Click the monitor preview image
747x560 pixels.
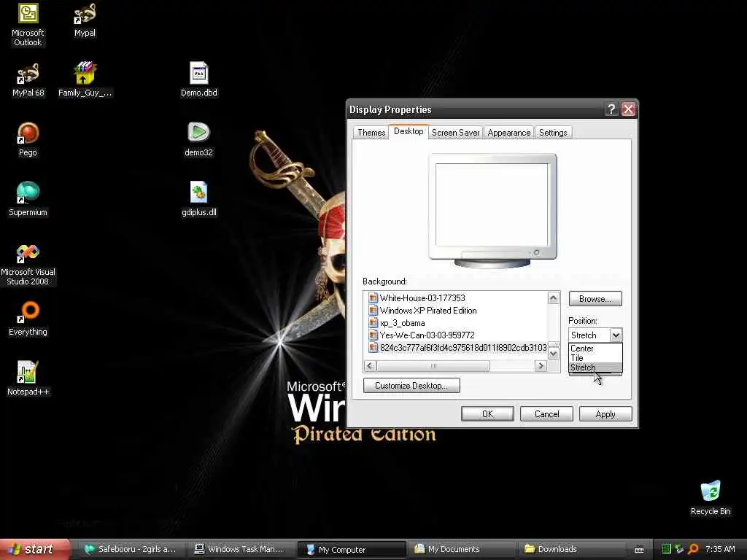click(492, 211)
